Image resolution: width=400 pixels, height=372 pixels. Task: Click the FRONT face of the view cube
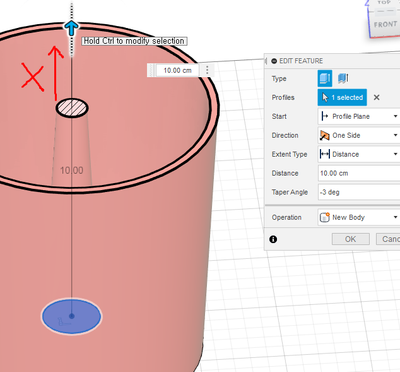point(385,25)
